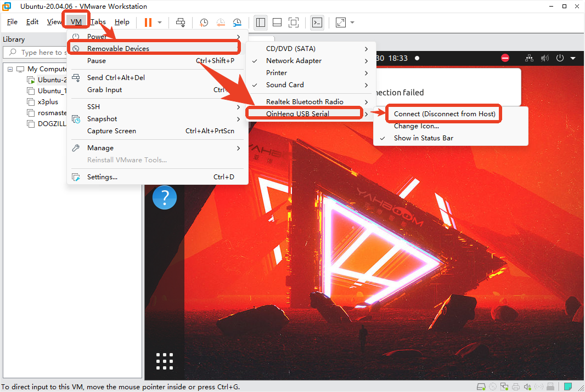Click the Send Ctrl+Alt+Del toolbar icon

pos(181,22)
